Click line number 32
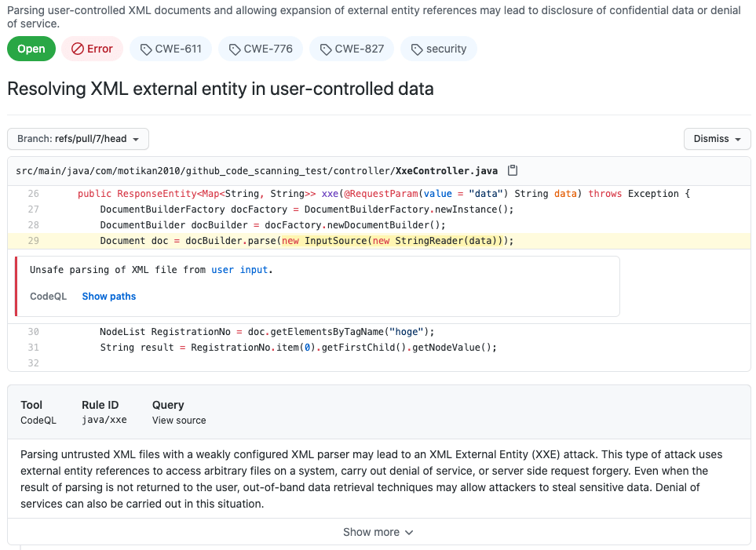The width and height of the screenshot is (756, 550). (x=33, y=363)
